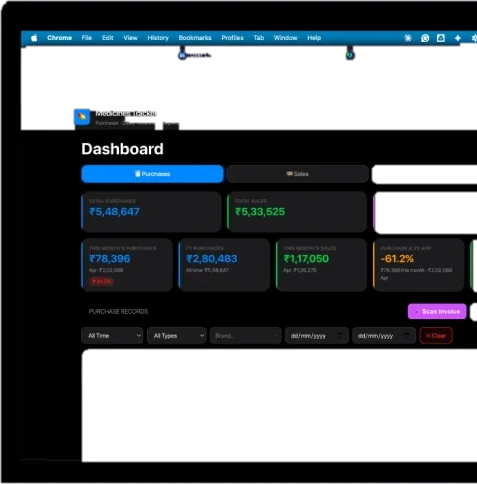Open the Bookmarks menu

(x=195, y=38)
